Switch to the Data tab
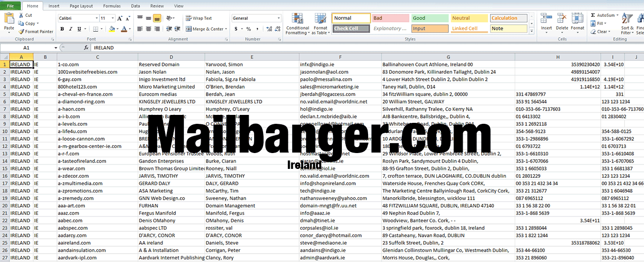The width and height of the screenshot is (644, 262). 135,6
